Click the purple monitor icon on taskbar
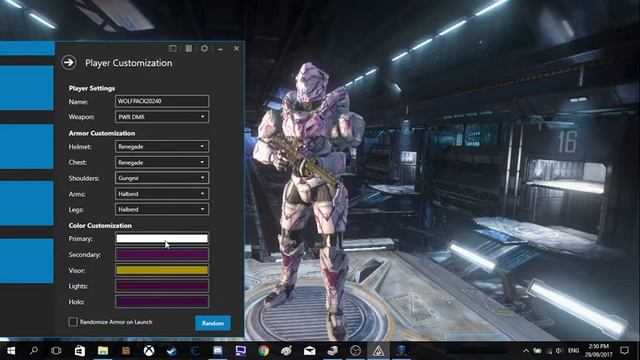The width and height of the screenshot is (640, 360). tap(241, 351)
